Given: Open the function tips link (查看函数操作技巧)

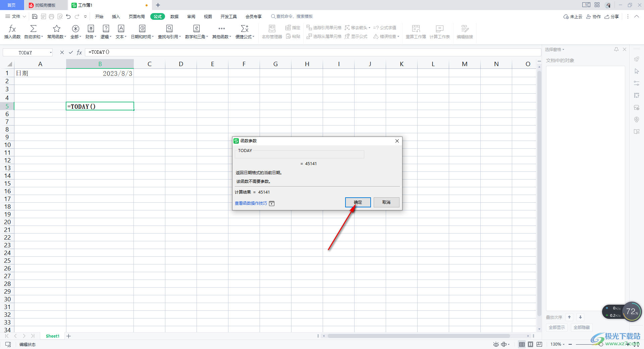Looking at the screenshot, I should (x=251, y=203).
